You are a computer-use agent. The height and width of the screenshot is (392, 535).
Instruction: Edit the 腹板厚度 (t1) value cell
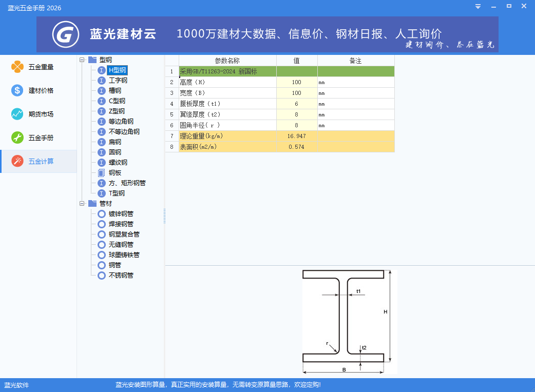pyautogui.click(x=297, y=104)
